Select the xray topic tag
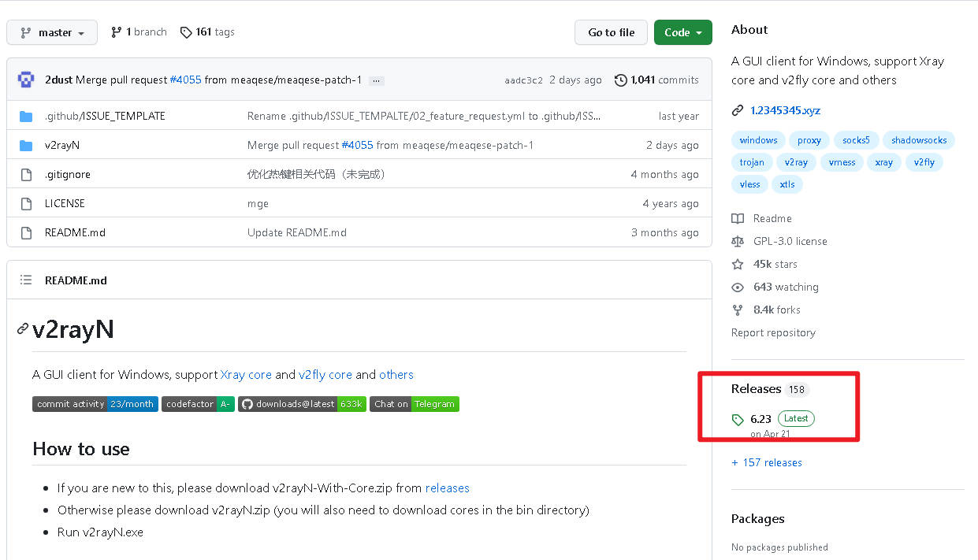Image resolution: width=978 pixels, height=560 pixels. click(x=884, y=162)
